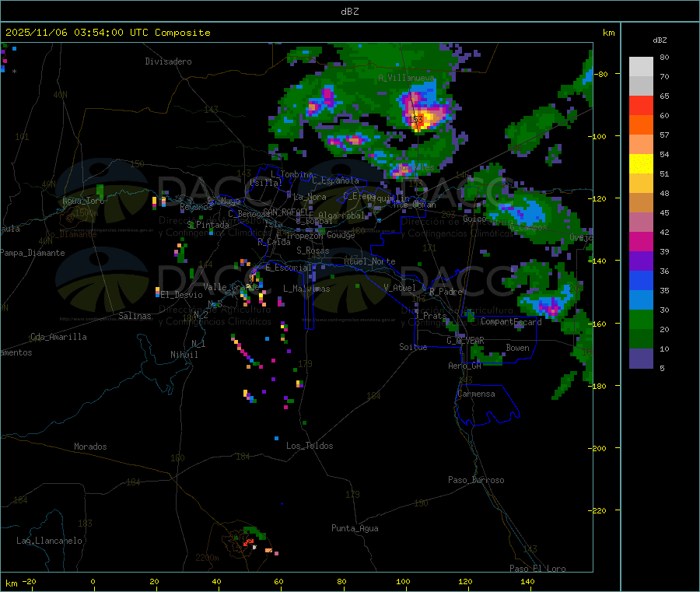The width and height of the screenshot is (700, 592).
Task: Click the dBZ title at top
Action: point(349,12)
